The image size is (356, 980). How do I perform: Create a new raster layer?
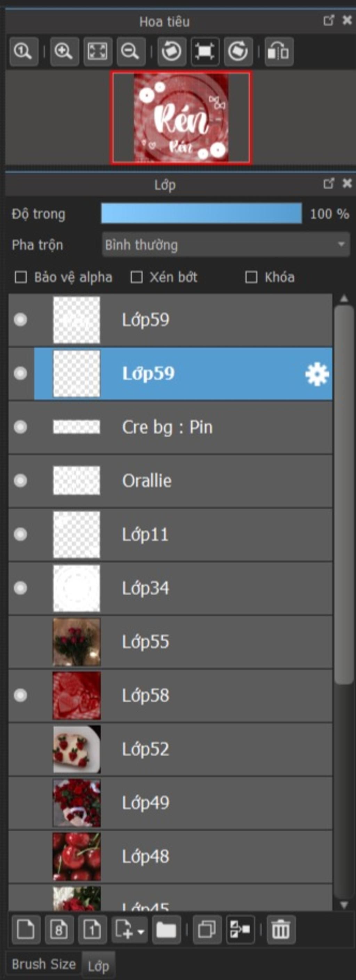pyautogui.click(x=26, y=930)
